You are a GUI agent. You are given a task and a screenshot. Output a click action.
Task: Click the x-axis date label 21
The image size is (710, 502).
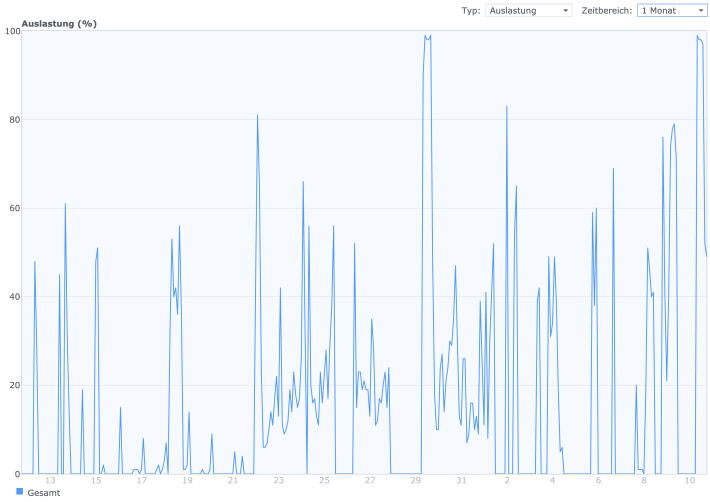[233, 480]
